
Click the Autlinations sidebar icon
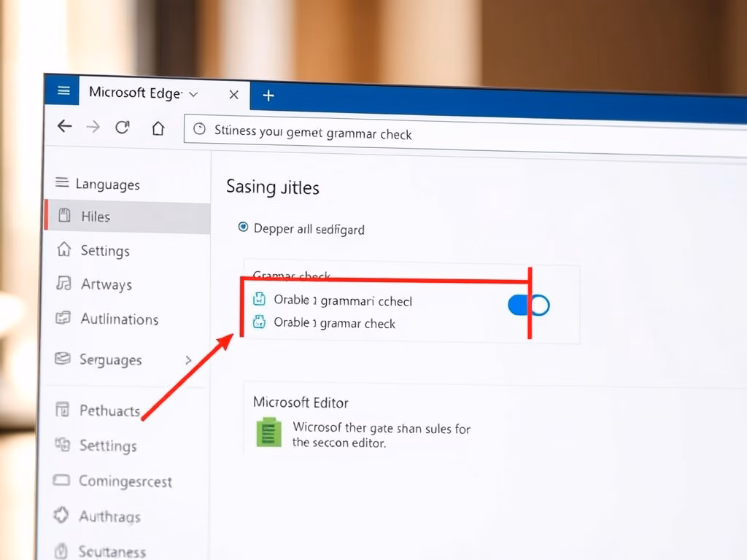pos(63,318)
